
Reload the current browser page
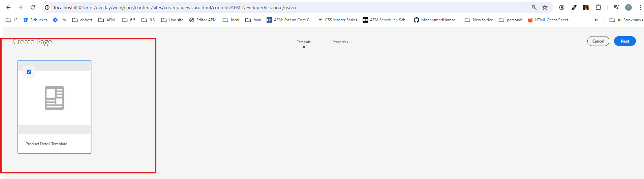tap(33, 7)
